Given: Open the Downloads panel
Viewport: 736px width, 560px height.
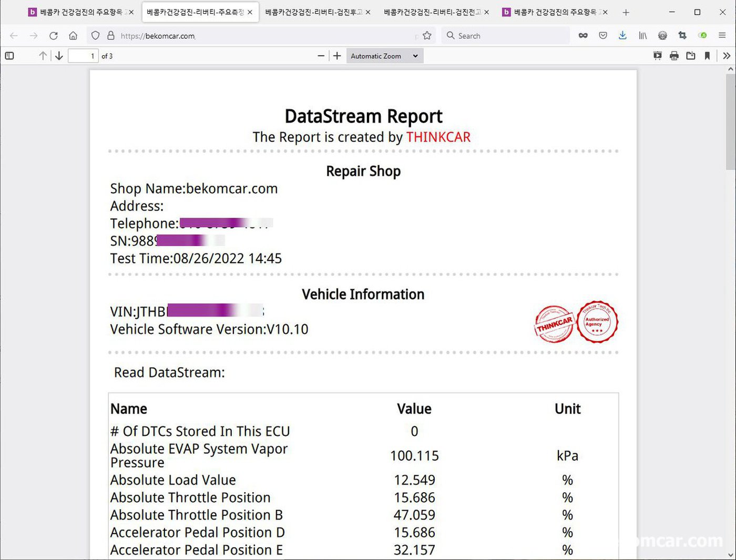Looking at the screenshot, I should 622,35.
